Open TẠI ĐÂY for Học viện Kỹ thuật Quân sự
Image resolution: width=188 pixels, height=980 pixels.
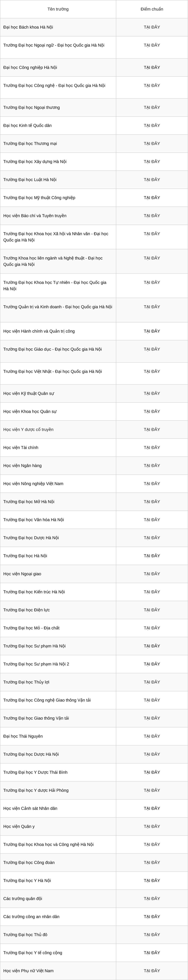point(152,393)
